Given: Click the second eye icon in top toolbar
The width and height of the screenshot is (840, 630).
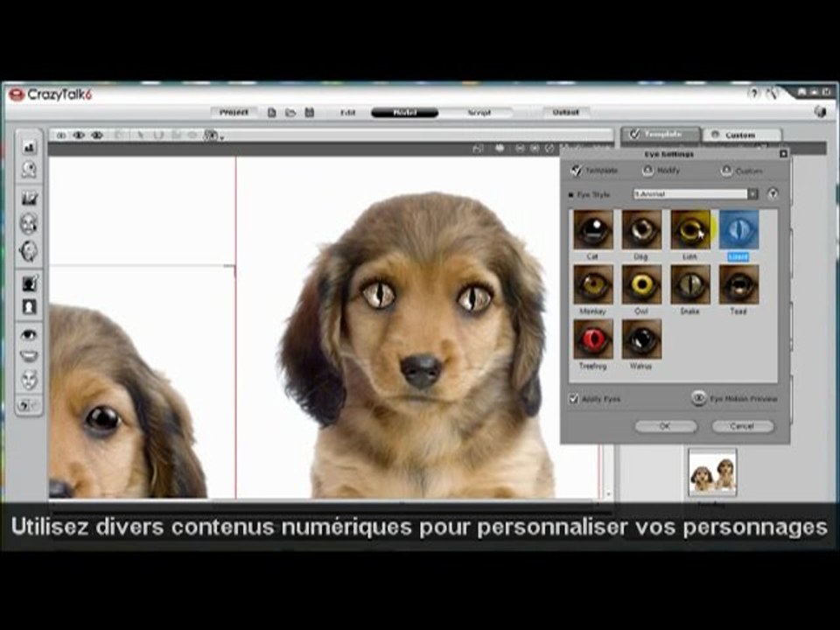Looking at the screenshot, I should 79,136.
